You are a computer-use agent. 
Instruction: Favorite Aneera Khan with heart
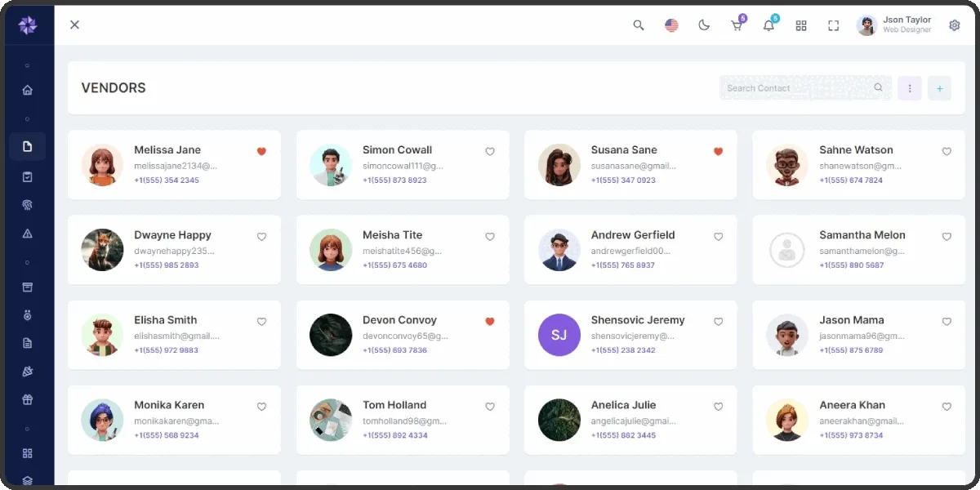(947, 407)
